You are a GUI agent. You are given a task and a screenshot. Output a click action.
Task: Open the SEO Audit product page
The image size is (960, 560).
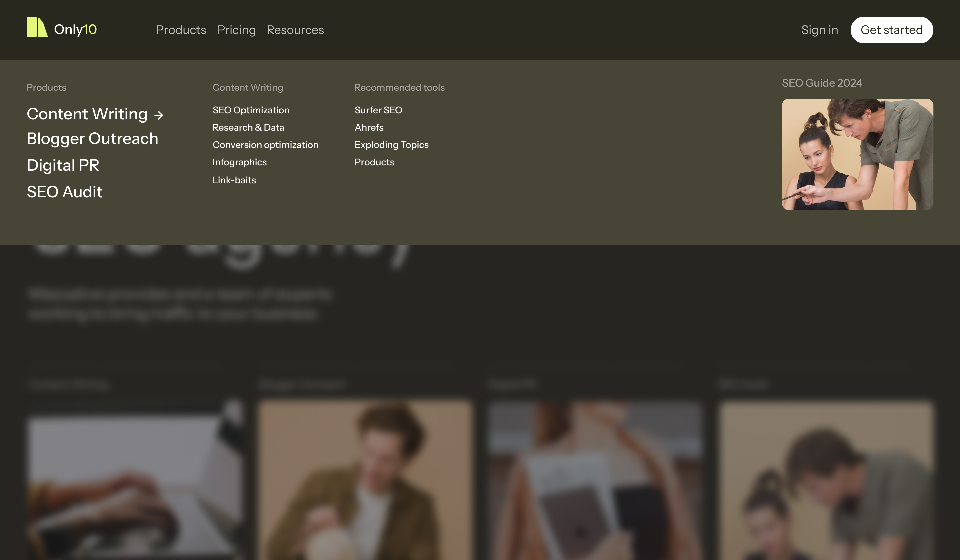click(x=64, y=192)
